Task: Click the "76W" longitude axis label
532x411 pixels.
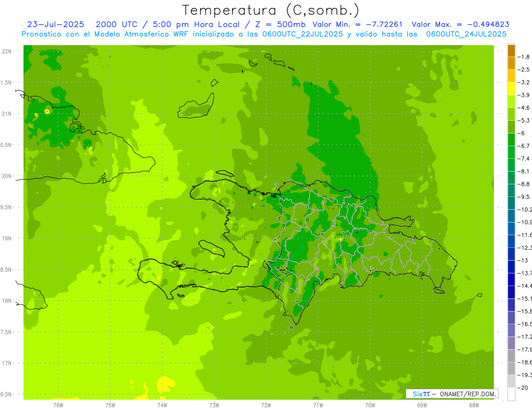Action: click(58, 405)
